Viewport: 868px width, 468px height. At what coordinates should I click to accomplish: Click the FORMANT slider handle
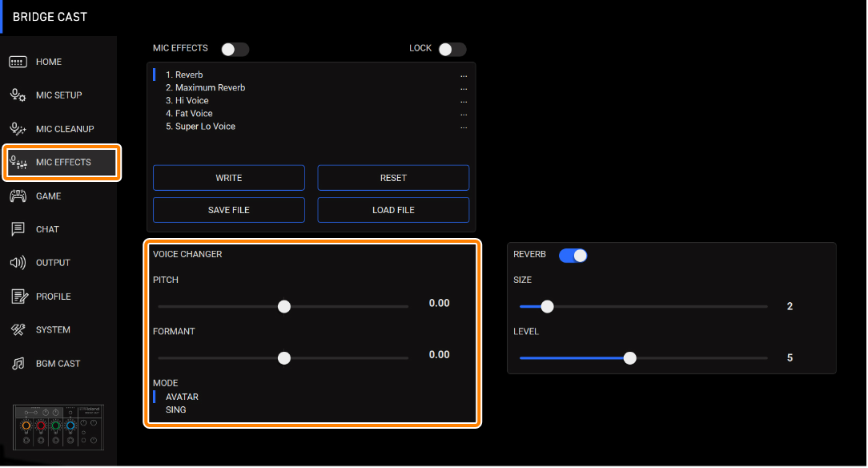284,357
